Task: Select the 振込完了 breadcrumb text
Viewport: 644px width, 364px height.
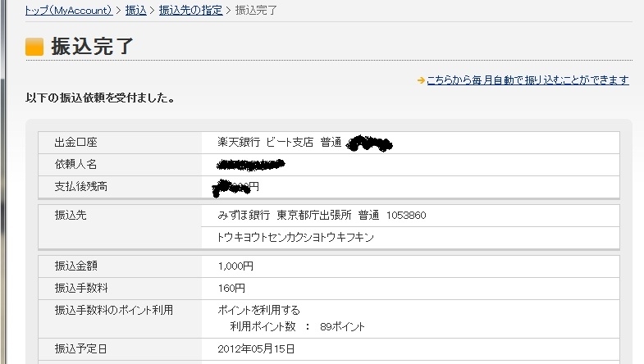Action: point(256,11)
